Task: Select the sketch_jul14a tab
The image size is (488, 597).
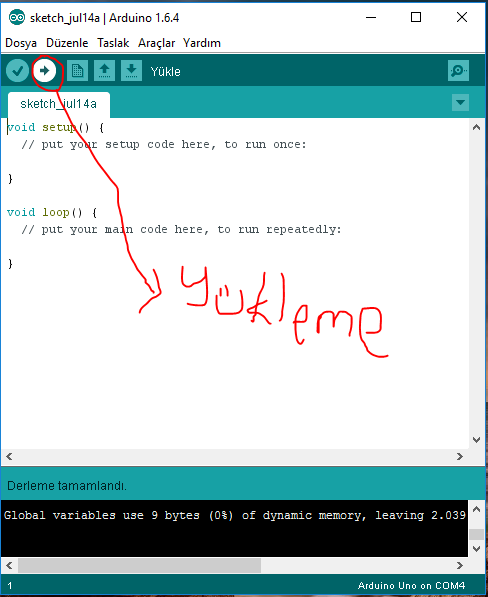Action: [59, 104]
